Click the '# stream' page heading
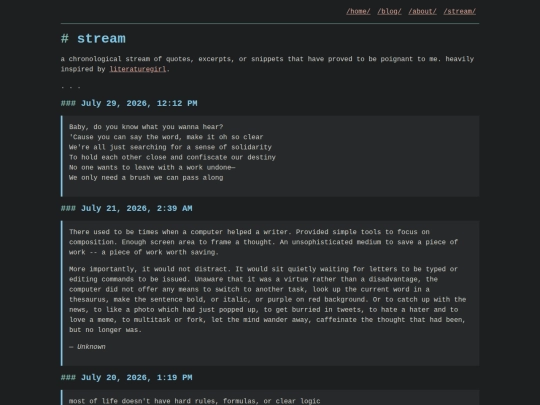Viewport: 540px width, 405px height. tap(93, 39)
